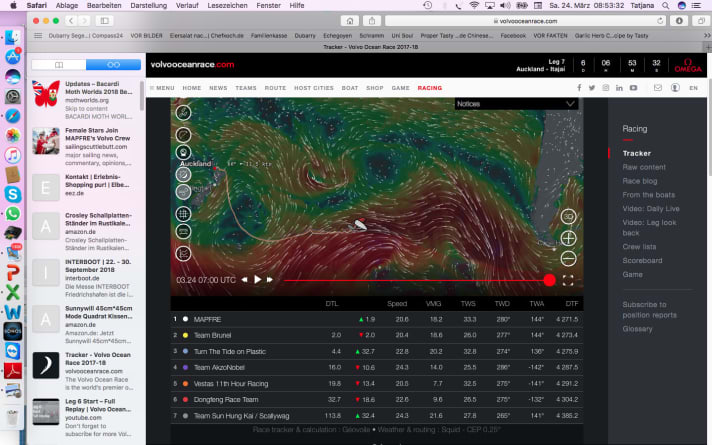The image size is (712, 445).
Task: Open the MENU hamburger
Action: (162, 88)
